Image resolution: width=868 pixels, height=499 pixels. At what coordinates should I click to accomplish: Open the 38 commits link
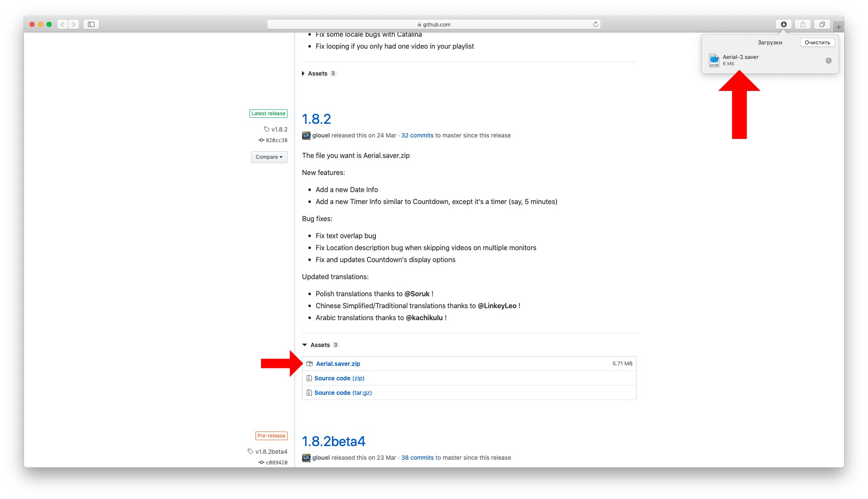(417, 458)
